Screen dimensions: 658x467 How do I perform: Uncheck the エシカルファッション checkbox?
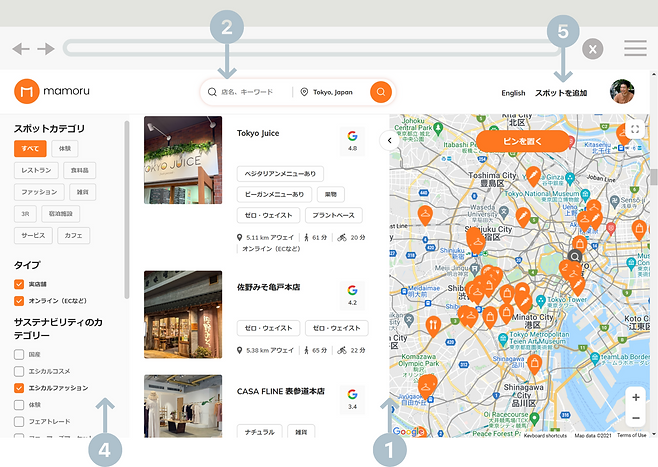[x=19, y=388]
